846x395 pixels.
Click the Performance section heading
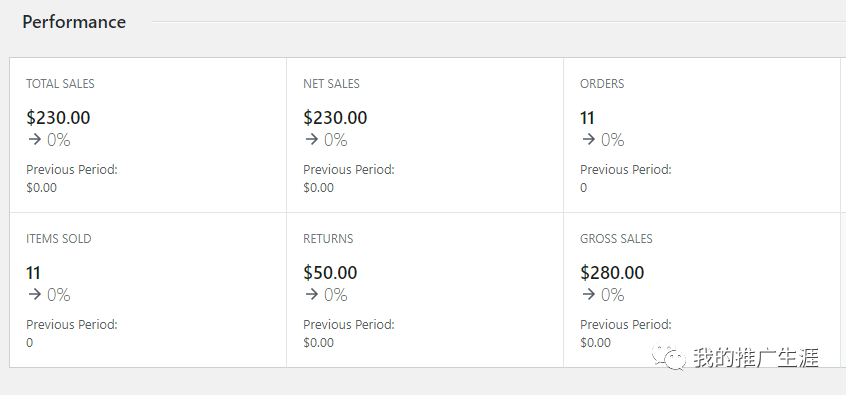(x=74, y=22)
